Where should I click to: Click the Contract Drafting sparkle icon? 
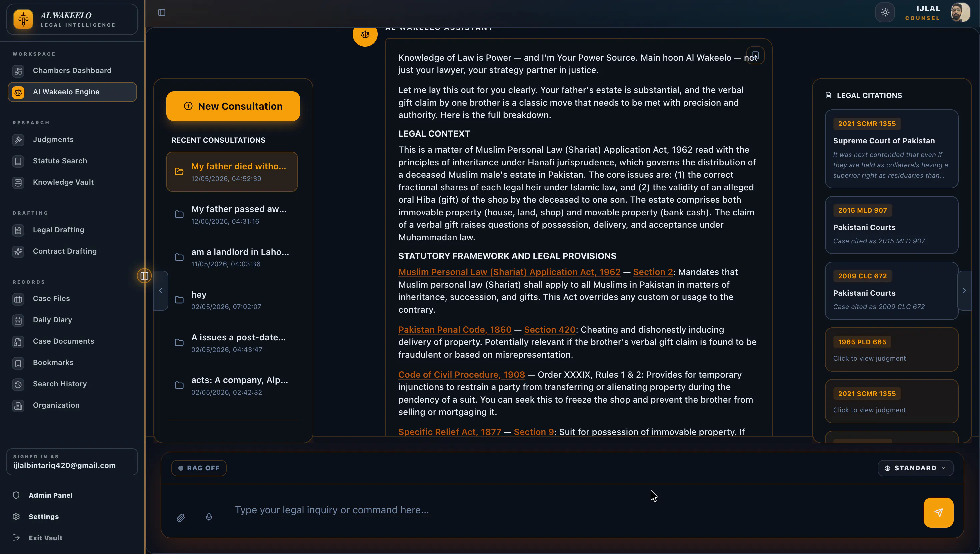point(18,252)
